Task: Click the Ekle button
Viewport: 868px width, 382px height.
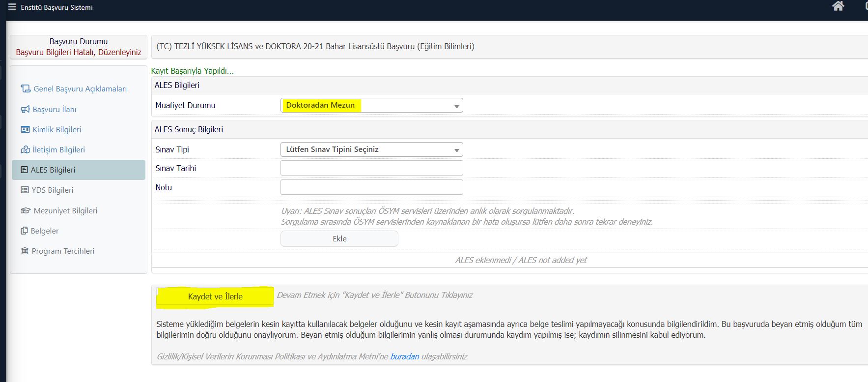Action: coord(339,239)
